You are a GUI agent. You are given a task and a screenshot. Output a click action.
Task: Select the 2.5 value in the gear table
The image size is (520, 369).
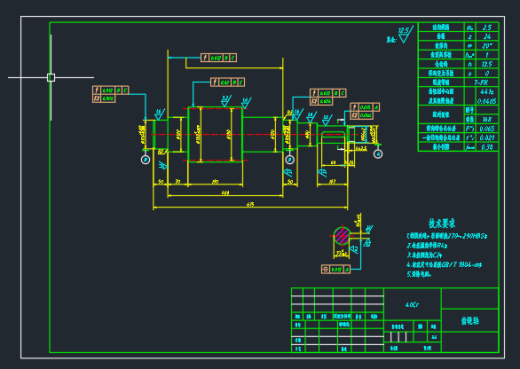487,27
